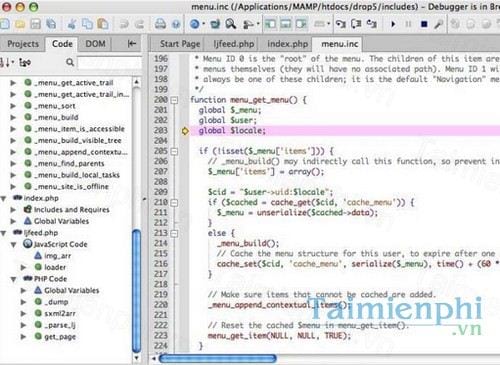The image size is (500, 365).
Task: Switch to the index.php editor tab
Action: coord(287,44)
